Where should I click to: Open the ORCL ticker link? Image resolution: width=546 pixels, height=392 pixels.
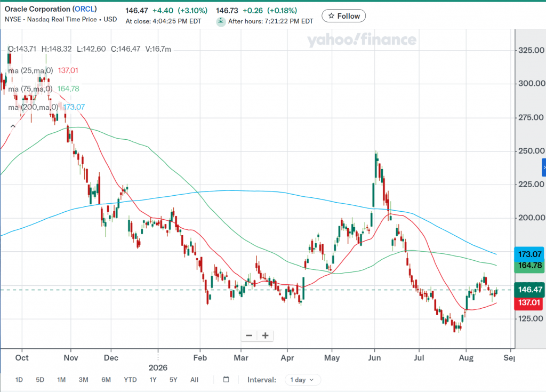point(85,9)
